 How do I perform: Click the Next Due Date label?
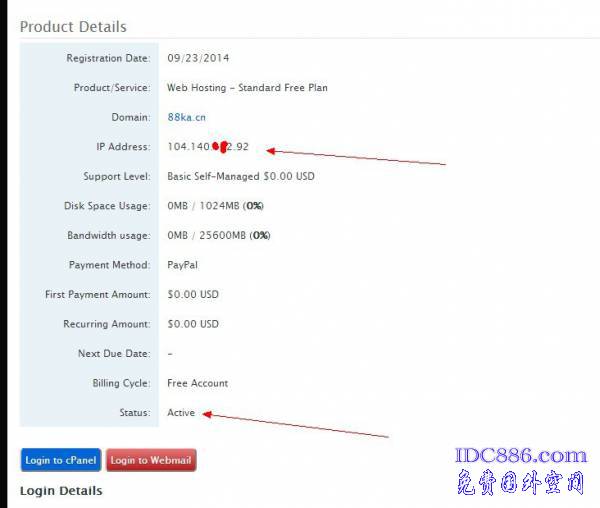[x=113, y=354]
